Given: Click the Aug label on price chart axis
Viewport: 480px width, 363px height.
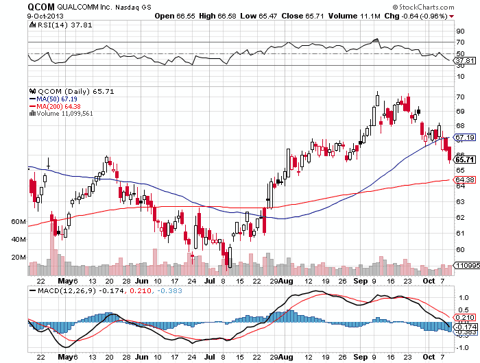Looking at the screenshot, I should 286,281.
